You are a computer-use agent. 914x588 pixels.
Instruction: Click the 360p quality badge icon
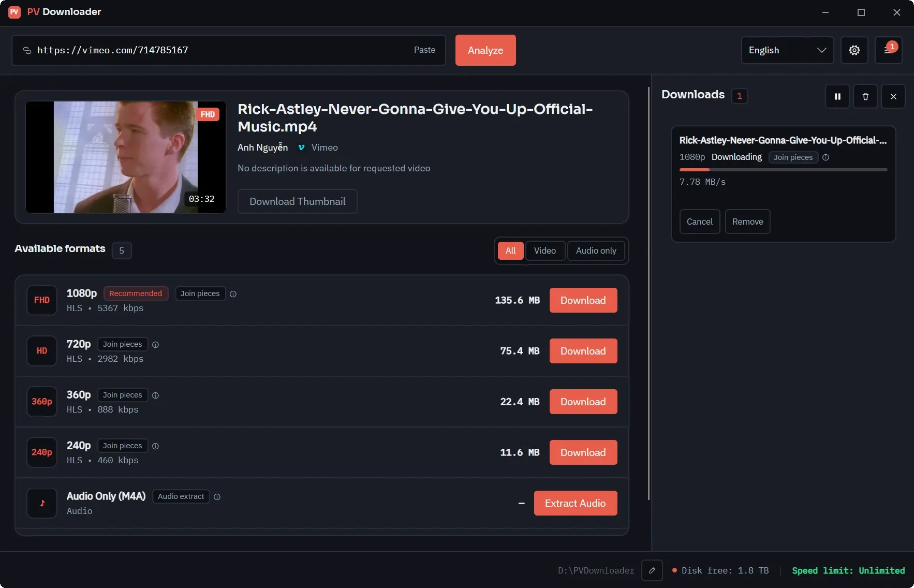click(x=42, y=402)
